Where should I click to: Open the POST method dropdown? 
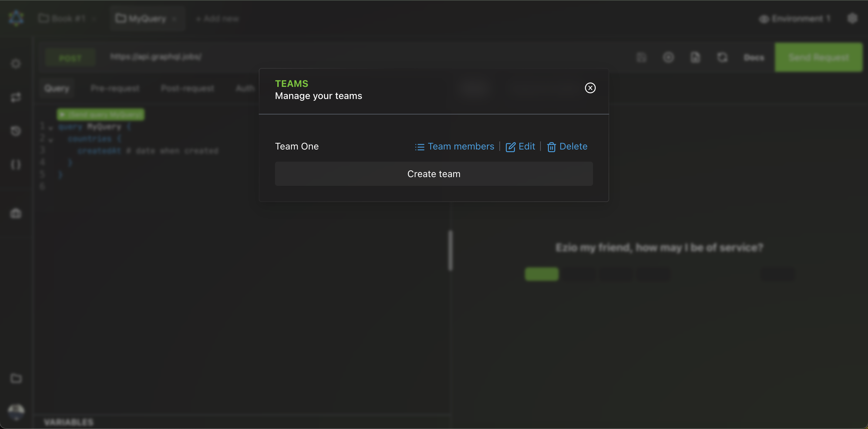[x=70, y=58]
